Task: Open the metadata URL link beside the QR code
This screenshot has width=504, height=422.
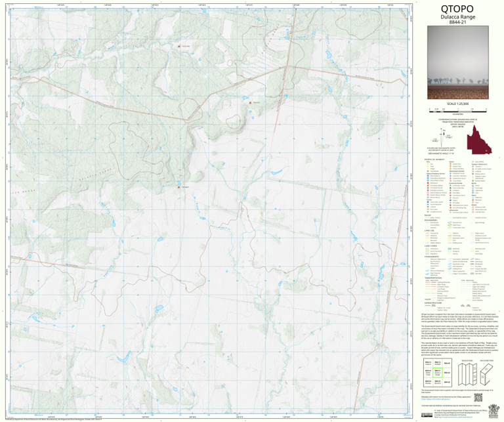Action: [x=436, y=399]
